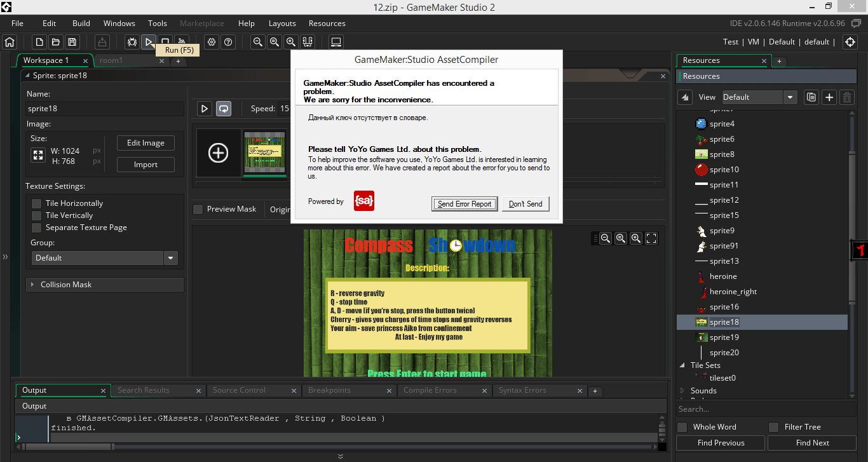
Task: Open Game Options gear icon
Action: [212, 42]
